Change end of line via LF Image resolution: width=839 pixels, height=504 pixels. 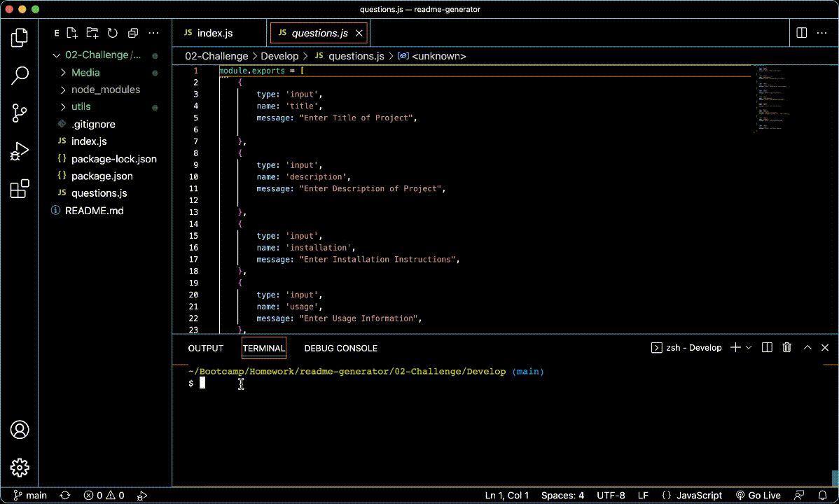point(643,496)
